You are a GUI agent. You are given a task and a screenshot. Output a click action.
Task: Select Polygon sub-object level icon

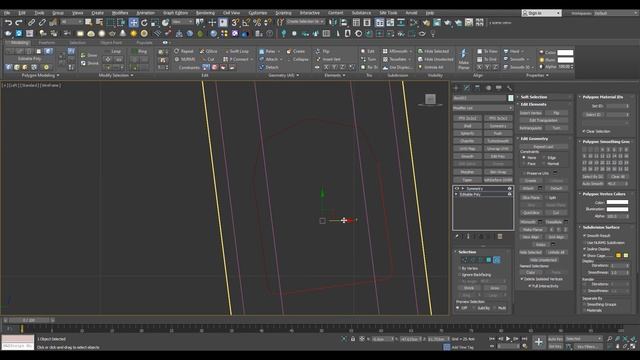pyautogui.click(x=489, y=260)
